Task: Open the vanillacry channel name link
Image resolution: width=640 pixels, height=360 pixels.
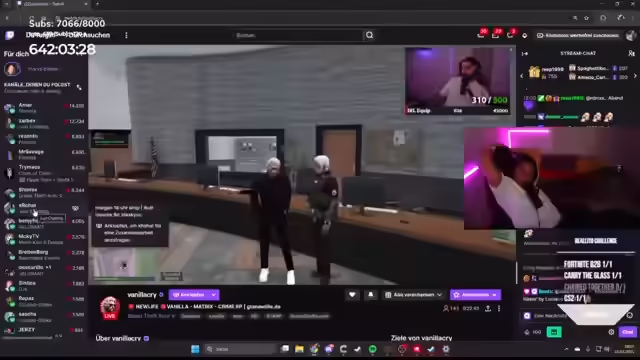Action: (142, 294)
